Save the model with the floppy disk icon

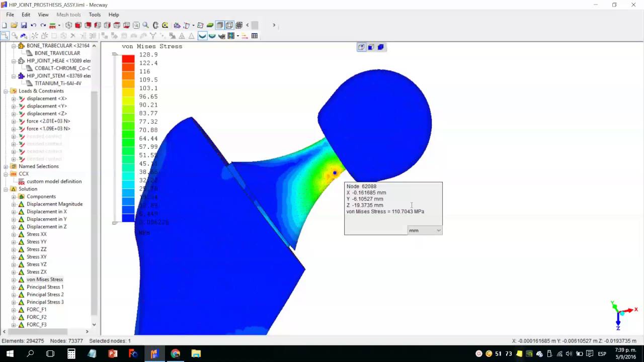tap(24, 25)
